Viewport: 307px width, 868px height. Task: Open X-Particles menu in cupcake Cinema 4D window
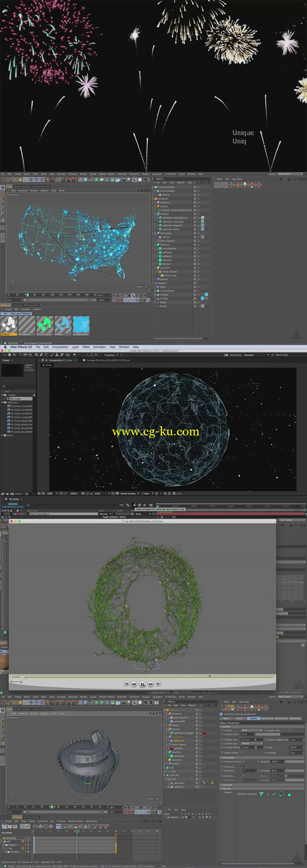pos(170,697)
